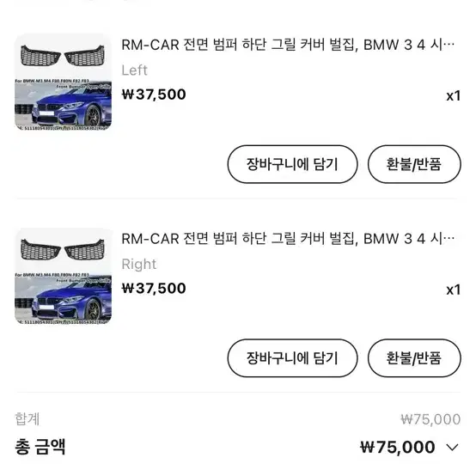The width and height of the screenshot is (476, 476).
Task: Click the x1 quantity of Right item
Action: [x=454, y=290]
